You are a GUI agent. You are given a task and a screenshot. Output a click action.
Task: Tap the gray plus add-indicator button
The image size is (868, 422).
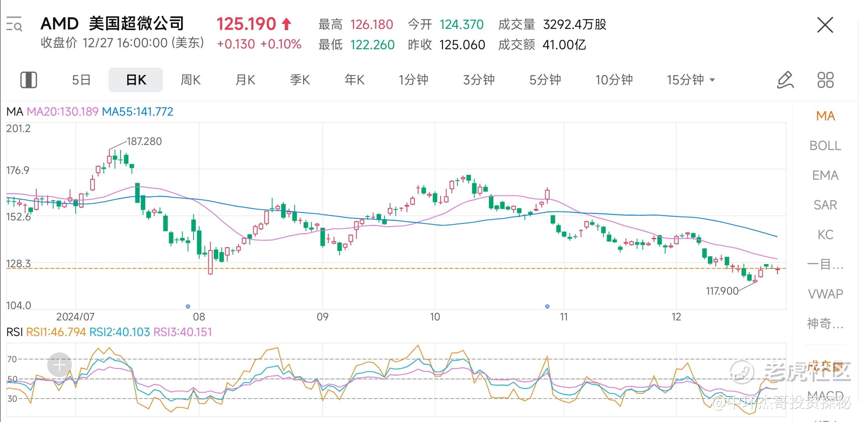tap(59, 365)
